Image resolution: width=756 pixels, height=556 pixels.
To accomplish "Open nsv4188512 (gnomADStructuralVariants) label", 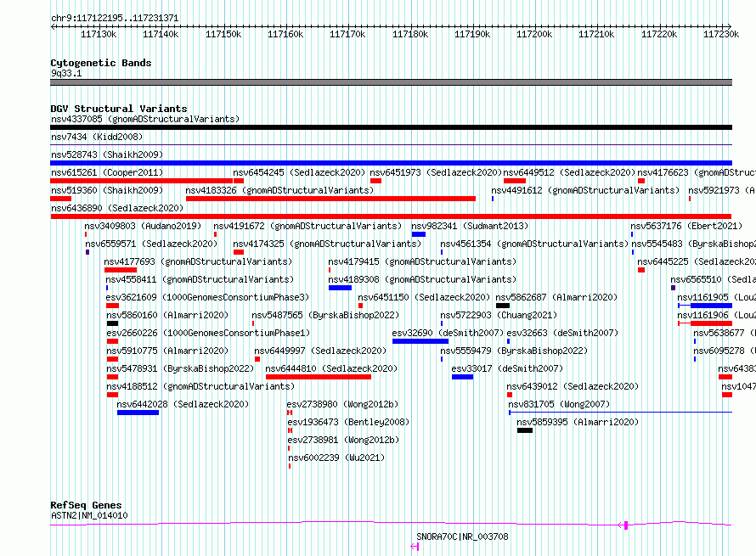I will [x=200, y=386].
